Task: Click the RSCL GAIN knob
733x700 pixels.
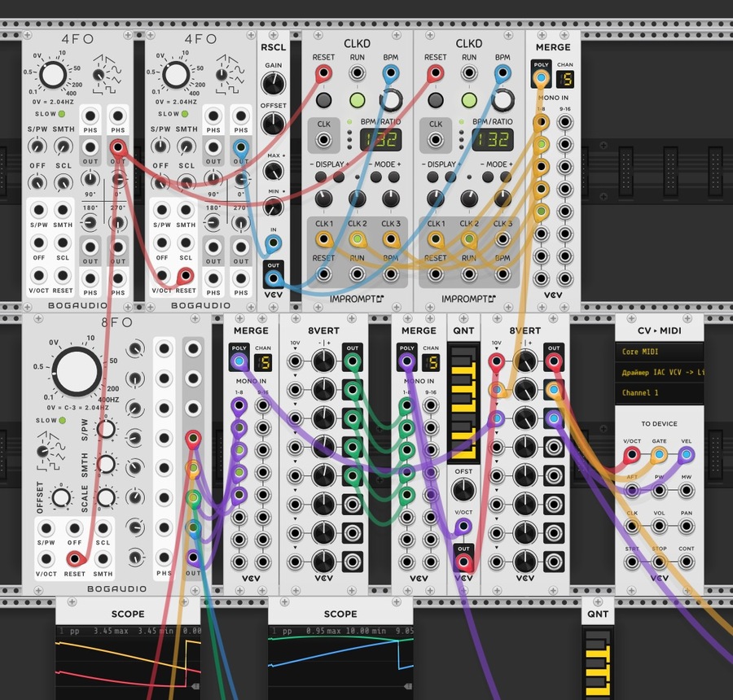Action: coord(274,84)
